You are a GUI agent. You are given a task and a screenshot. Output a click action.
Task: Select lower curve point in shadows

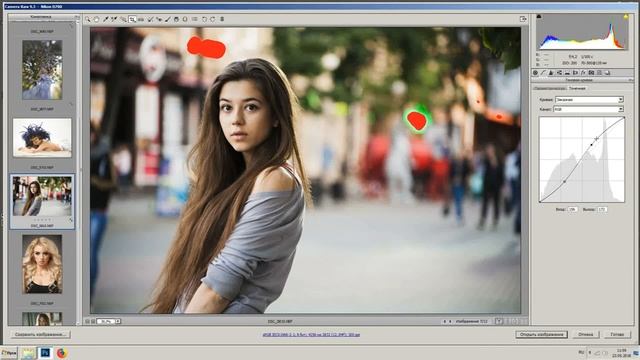564,181
